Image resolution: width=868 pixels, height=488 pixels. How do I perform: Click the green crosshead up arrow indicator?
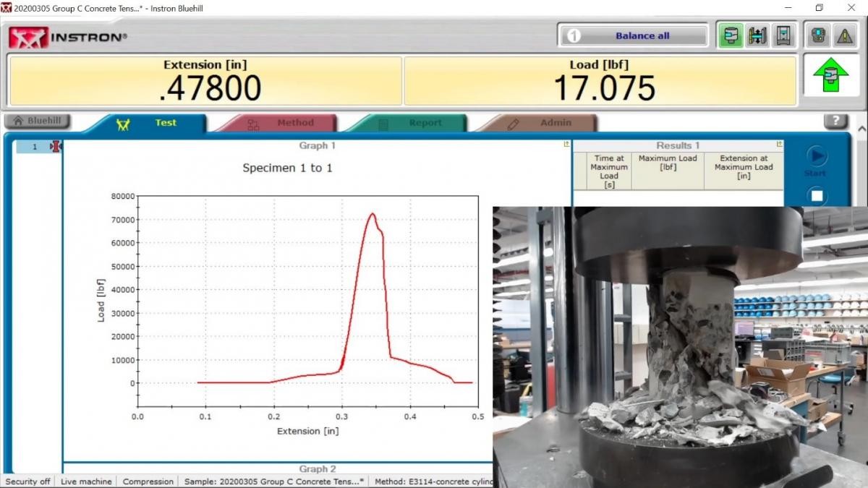coord(830,75)
